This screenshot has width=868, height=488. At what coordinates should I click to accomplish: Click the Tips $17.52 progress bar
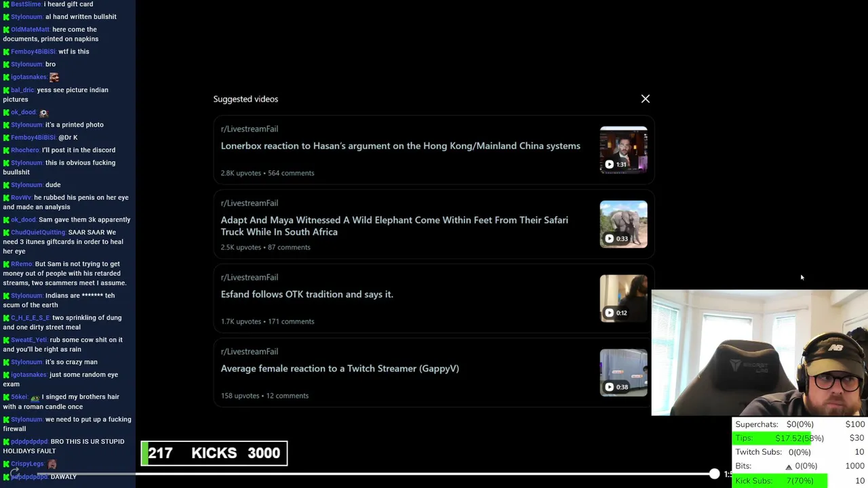click(800, 439)
